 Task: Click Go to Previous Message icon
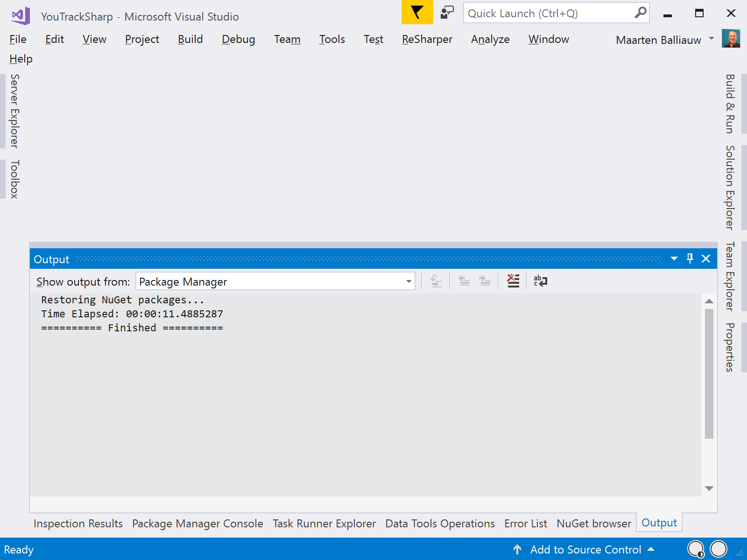point(464,281)
